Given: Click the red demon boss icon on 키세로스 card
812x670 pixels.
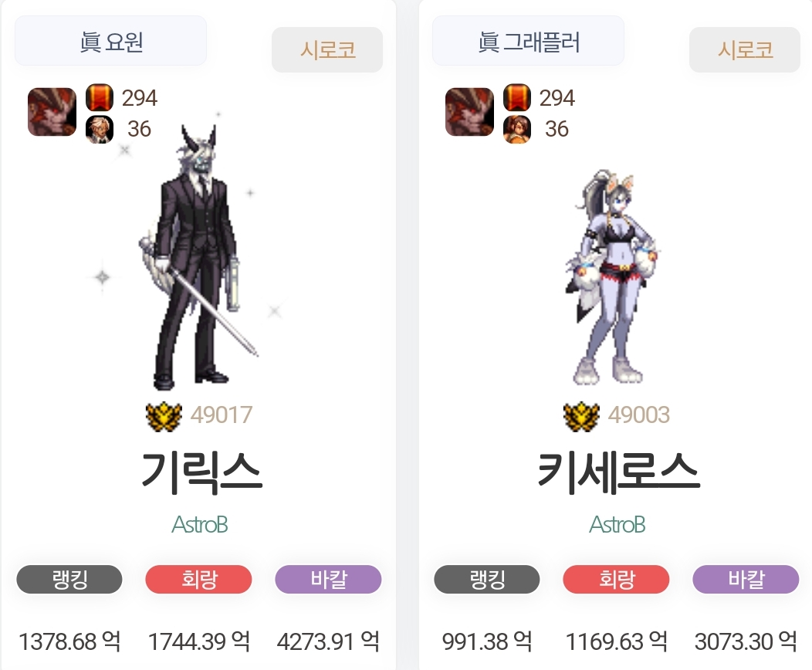Looking at the screenshot, I should point(469,112).
